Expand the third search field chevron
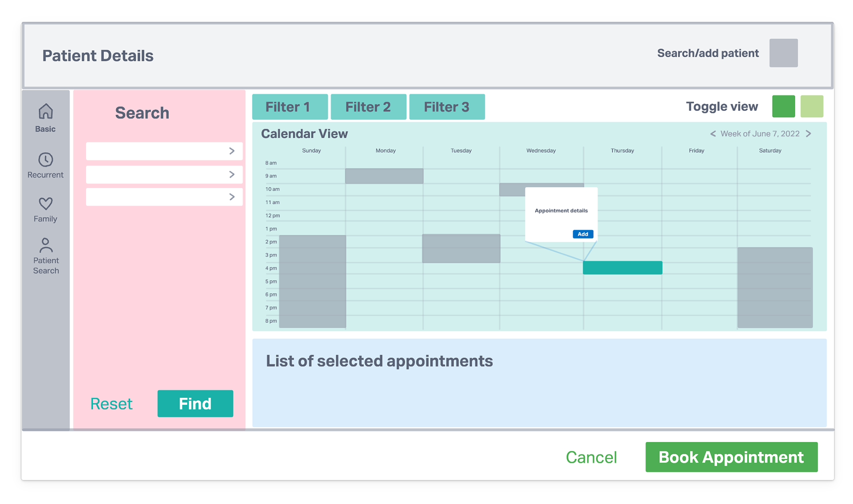853x504 pixels. click(232, 197)
